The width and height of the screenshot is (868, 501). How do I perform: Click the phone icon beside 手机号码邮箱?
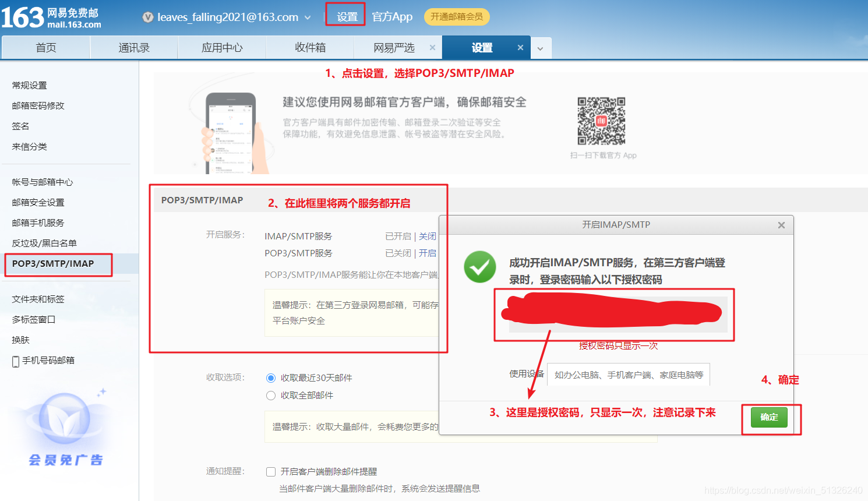click(x=16, y=361)
